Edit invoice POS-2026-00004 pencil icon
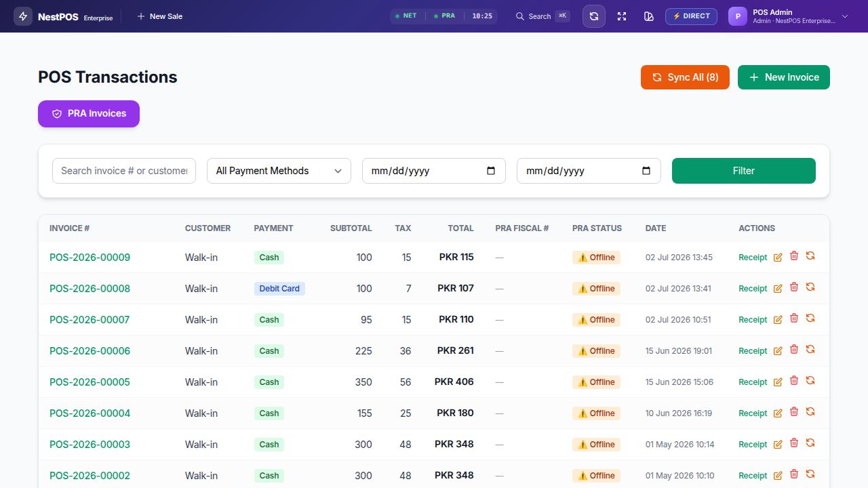Image resolution: width=868 pixels, height=488 pixels. 778,413
